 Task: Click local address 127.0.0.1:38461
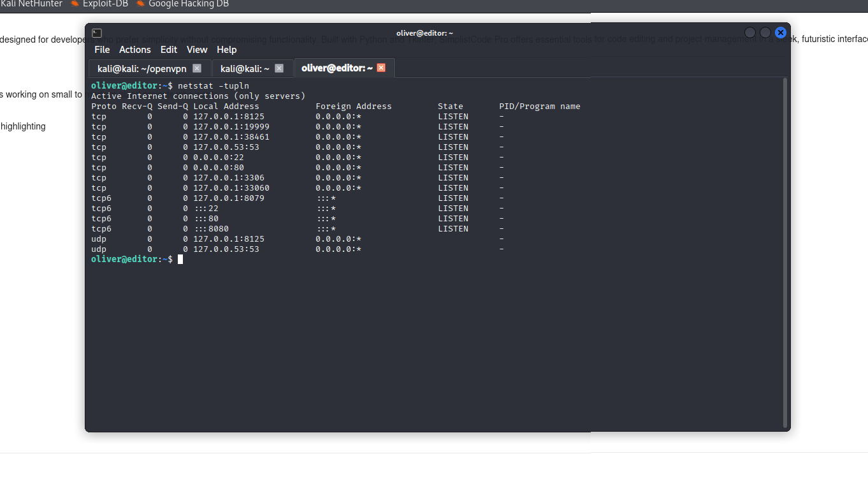pyautogui.click(x=231, y=137)
